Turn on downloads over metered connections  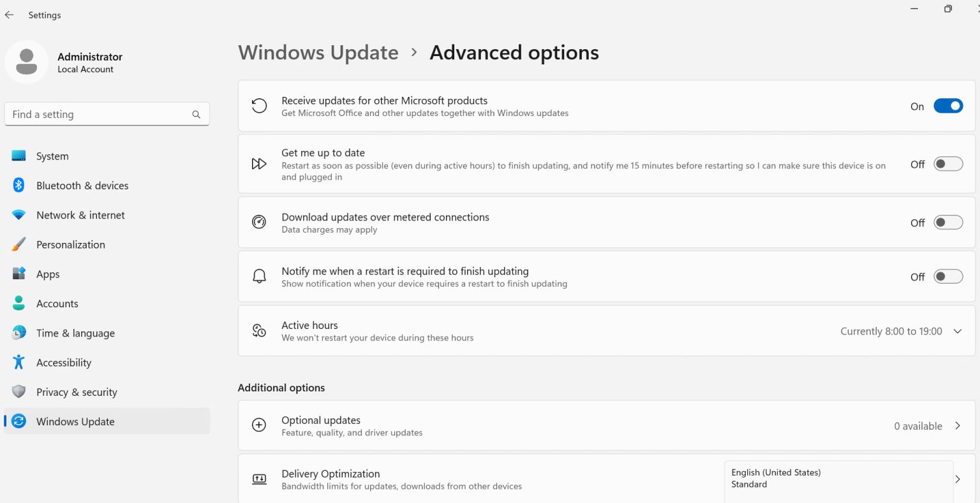[948, 222]
